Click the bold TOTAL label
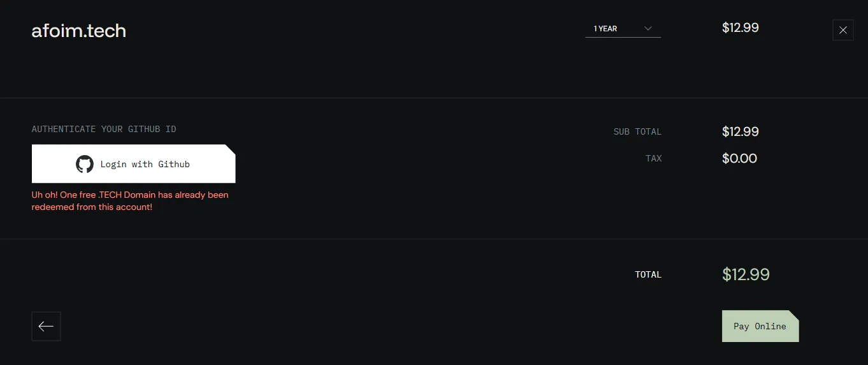The image size is (868, 365). 648,274
